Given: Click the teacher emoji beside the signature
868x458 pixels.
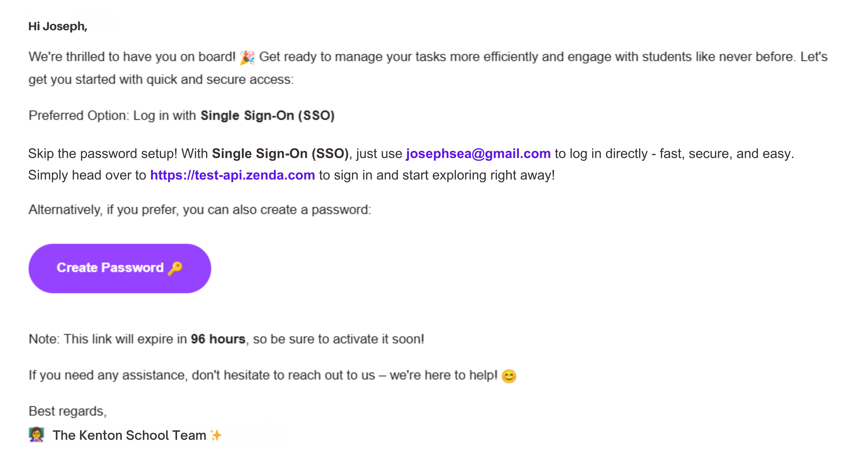Looking at the screenshot, I should (x=36, y=435).
